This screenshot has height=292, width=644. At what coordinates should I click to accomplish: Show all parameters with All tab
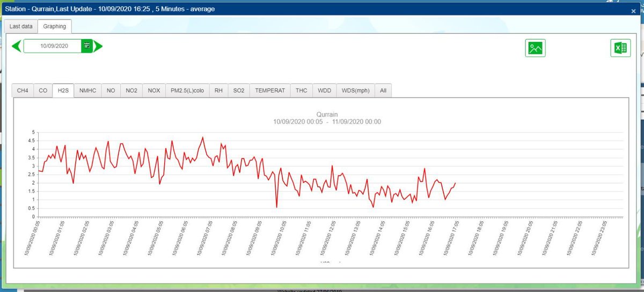pyautogui.click(x=383, y=91)
